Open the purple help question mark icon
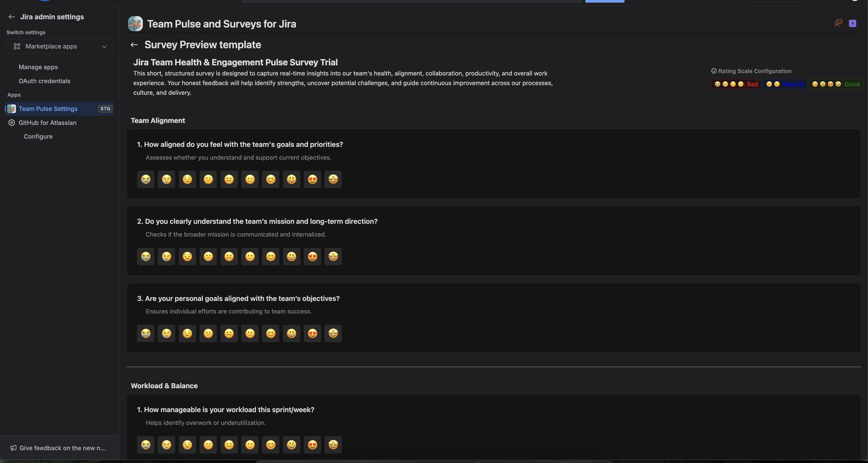Image resolution: width=868 pixels, height=463 pixels. coord(852,24)
